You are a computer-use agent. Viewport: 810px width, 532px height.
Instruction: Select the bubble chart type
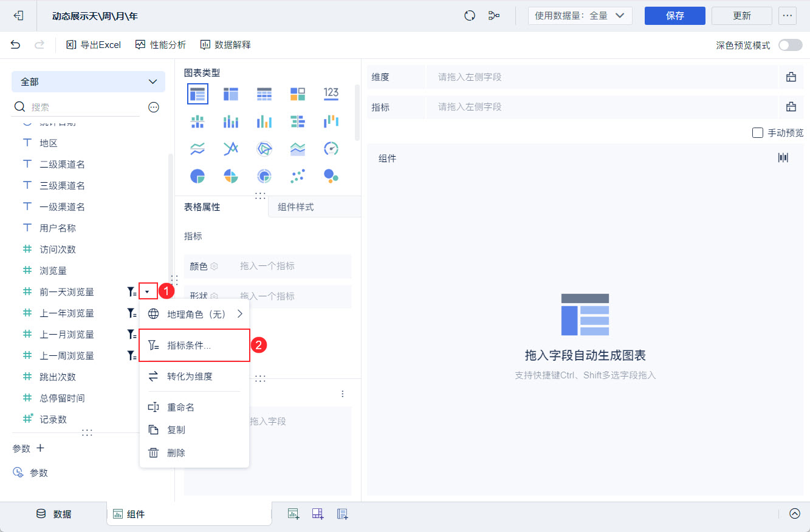[x=331, y=176]
